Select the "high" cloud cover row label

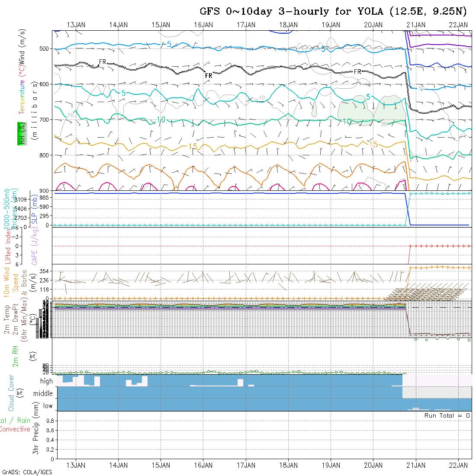(x=46, y=381)
